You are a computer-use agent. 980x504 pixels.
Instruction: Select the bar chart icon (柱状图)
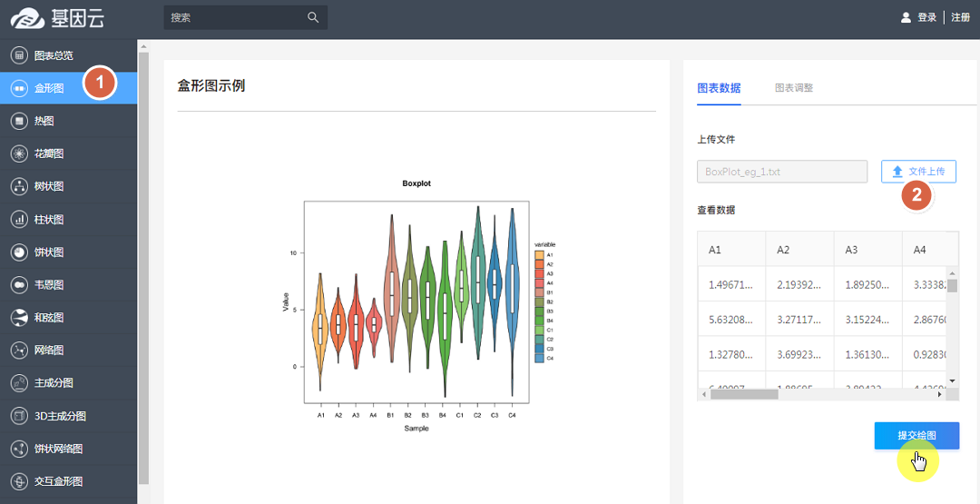pos(18,219)
